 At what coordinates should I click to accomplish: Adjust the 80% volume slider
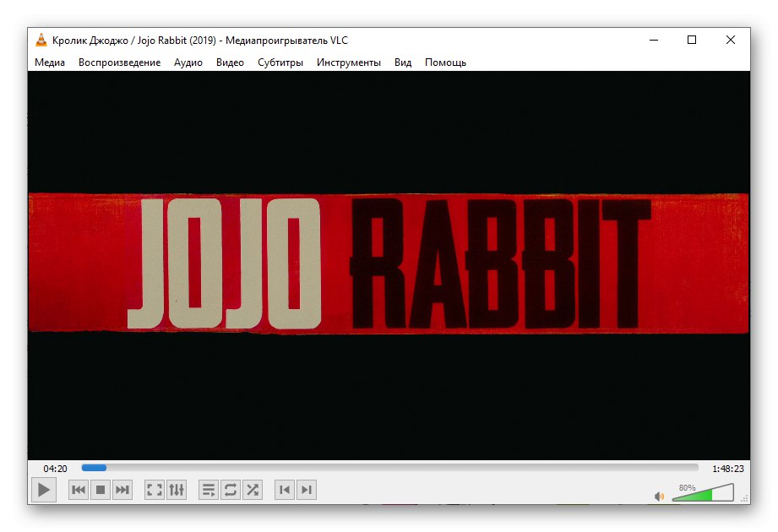point(703,492)
